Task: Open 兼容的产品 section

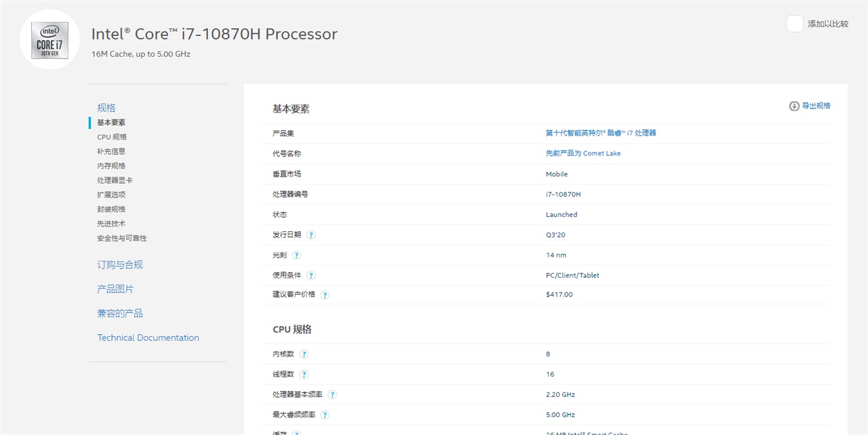Action: click(120, 313)
